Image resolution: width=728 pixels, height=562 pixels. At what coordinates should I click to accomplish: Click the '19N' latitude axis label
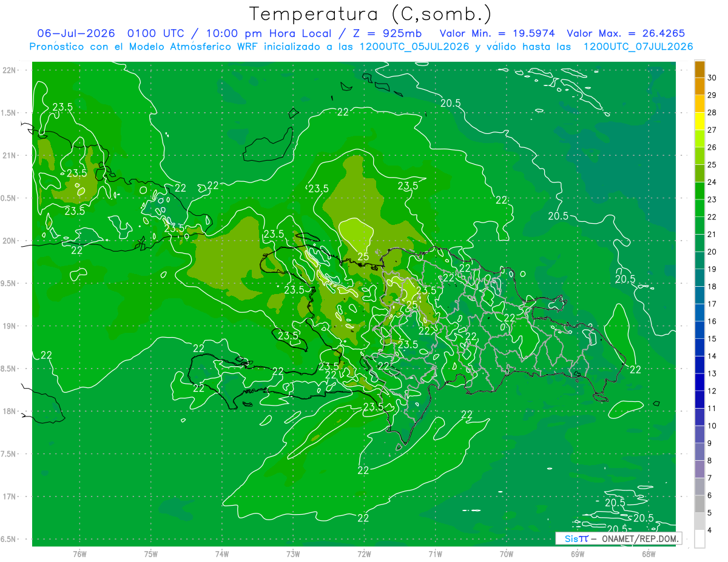pyautogui.click(x=10, y=326)
